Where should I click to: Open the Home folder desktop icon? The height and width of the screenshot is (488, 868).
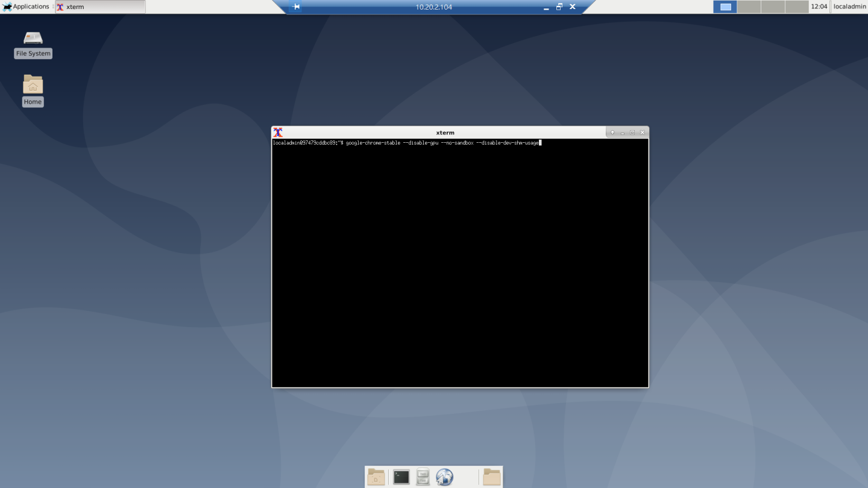click(33, 90)
